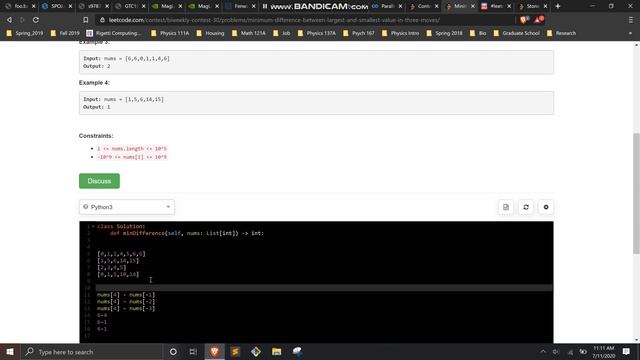This screenshot has height=360, width=640.
Task: Open the Fall 2019 bookmark folder
Action: 65,33
